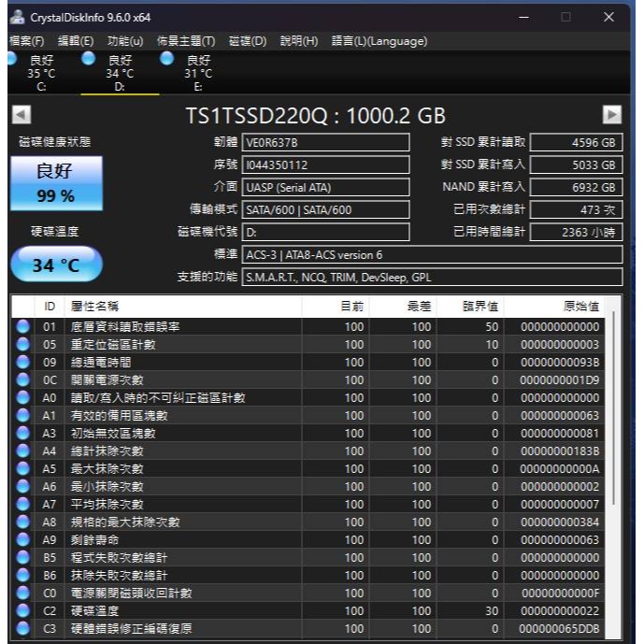The image size is (644, 644).
Task: Click status orb for attribute A9 row
Action: (x=23, y=539)
